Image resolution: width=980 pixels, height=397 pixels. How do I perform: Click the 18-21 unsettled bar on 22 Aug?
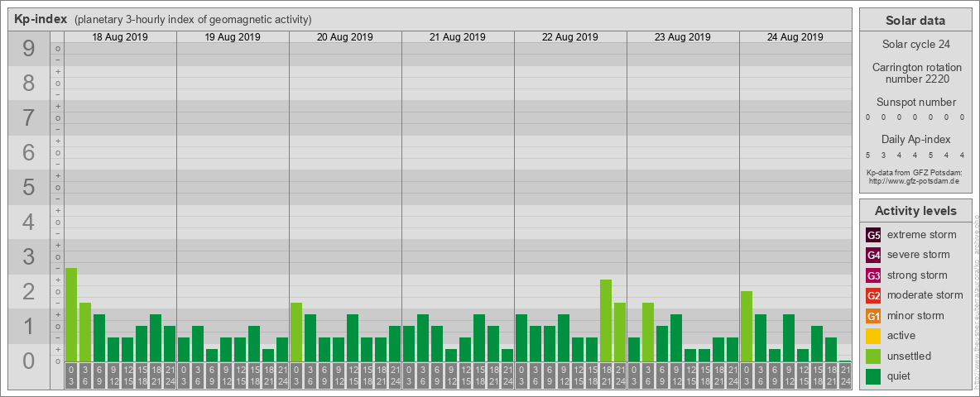tap(606, 320)
